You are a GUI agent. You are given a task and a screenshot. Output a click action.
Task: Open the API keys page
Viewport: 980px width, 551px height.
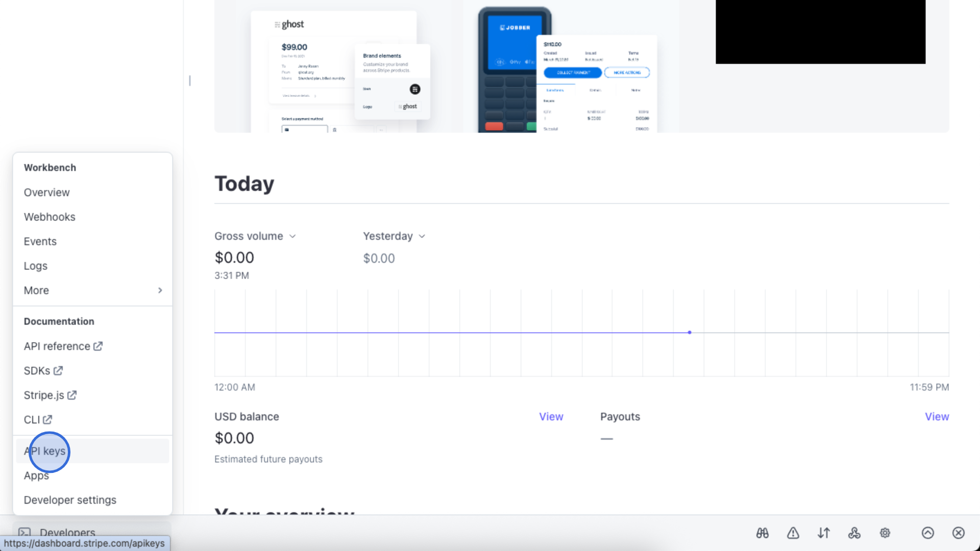(92, 451)
